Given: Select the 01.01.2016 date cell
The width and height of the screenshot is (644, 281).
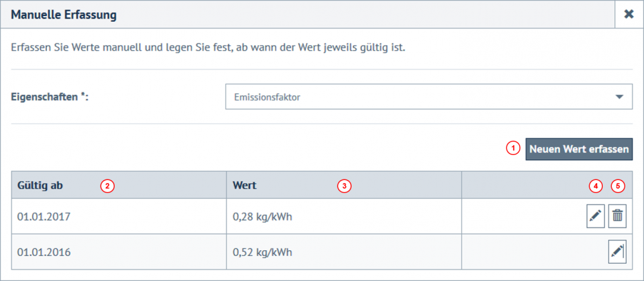Looking at the screenshot, I should tap(44, 251).
